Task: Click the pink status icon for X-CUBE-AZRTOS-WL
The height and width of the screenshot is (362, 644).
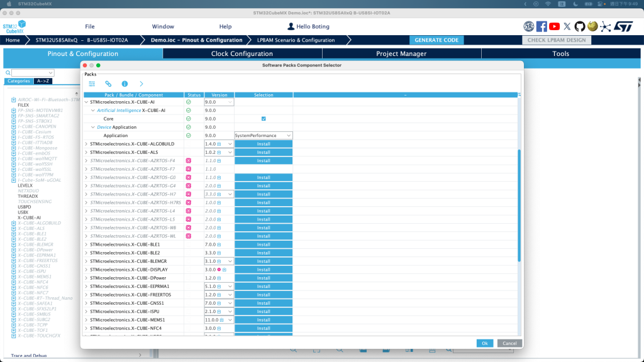Action: coord(189,236)
